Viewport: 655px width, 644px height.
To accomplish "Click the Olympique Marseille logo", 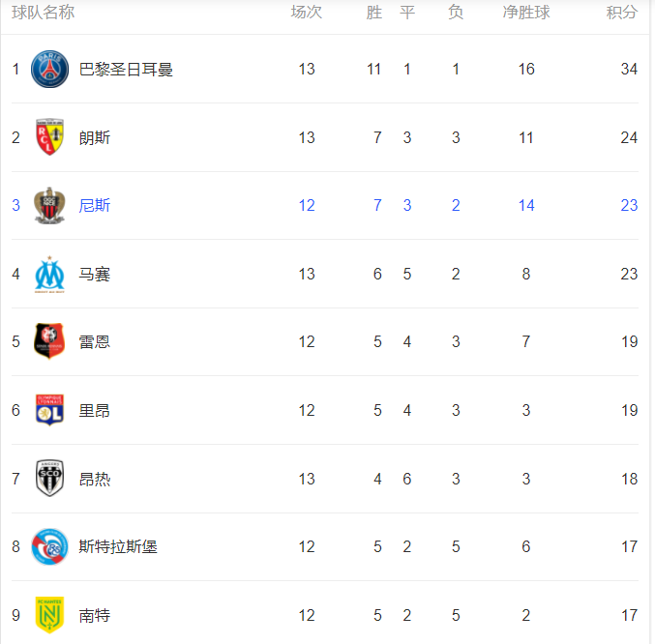I will [x=49, y=275].
